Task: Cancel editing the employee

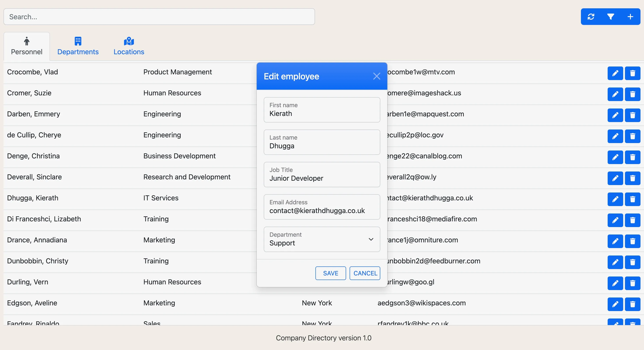Action: pos(365,273)
